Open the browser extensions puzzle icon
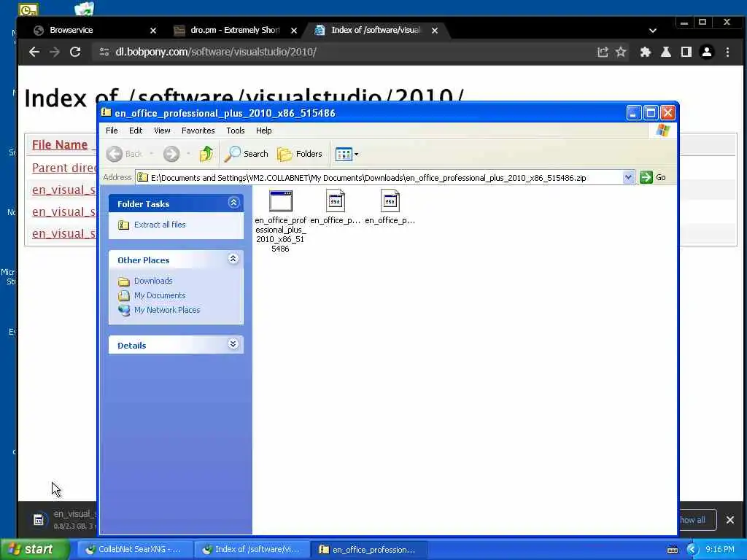 645,52
